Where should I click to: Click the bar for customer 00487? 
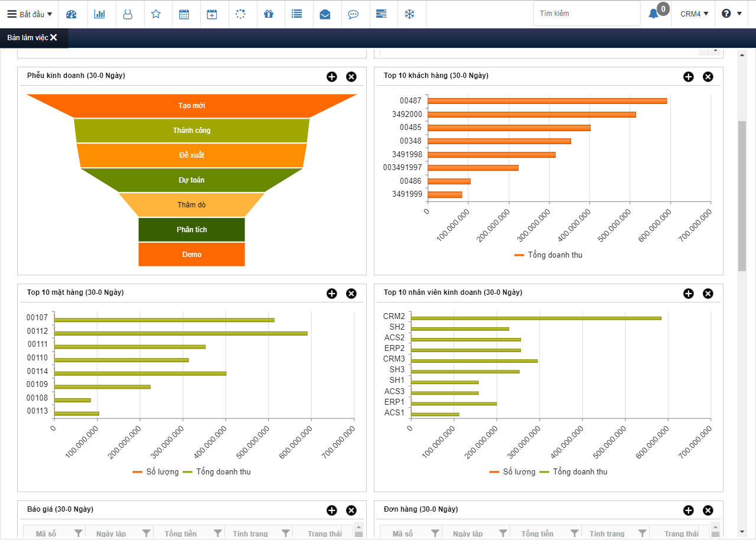(x=548, y=101)
